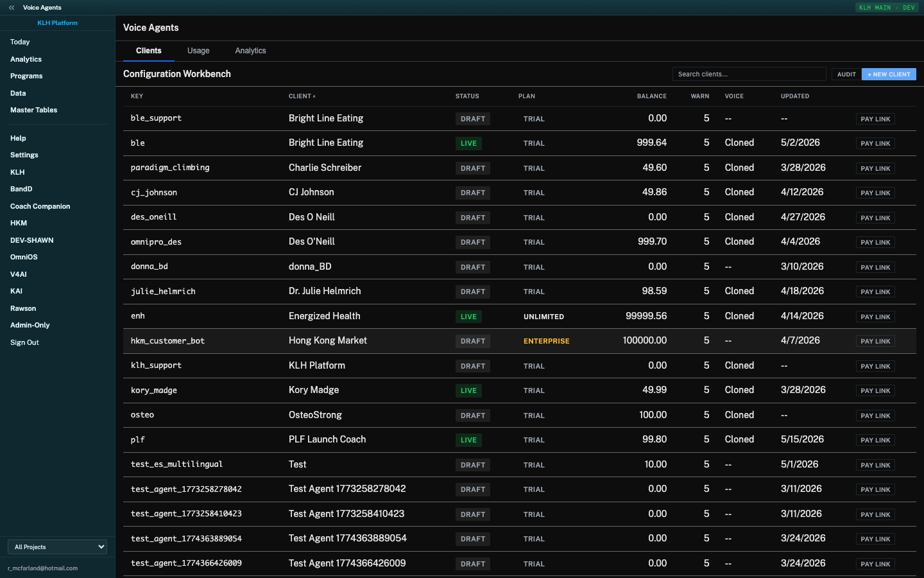924x578 pixels.
Task: Click the KLH Platform link
Action: click(57, 23)
